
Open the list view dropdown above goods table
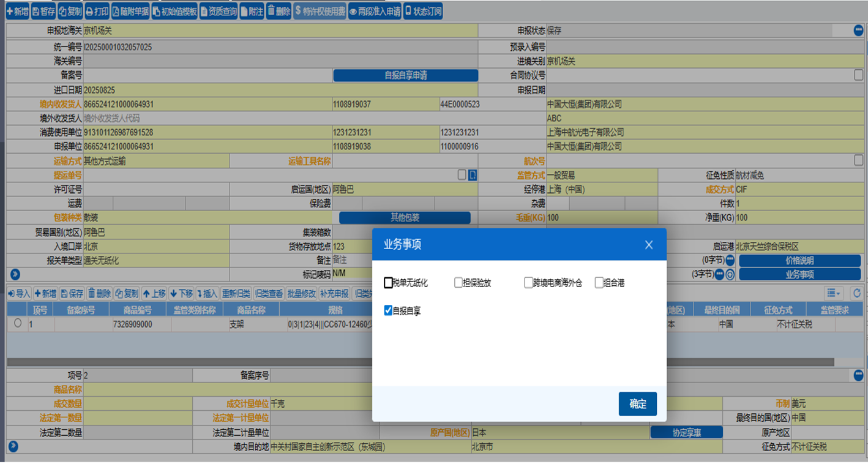click(x=833, y=293)
